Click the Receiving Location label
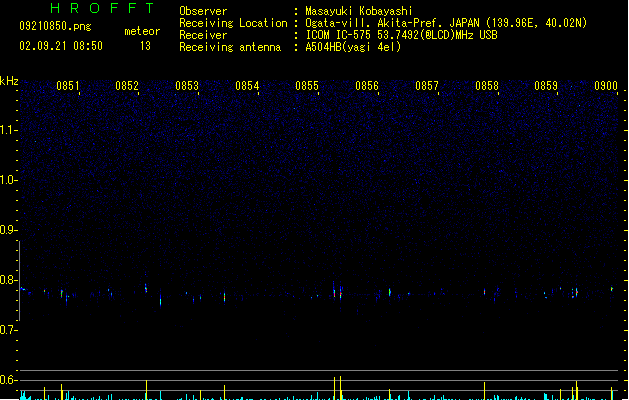 233,23
